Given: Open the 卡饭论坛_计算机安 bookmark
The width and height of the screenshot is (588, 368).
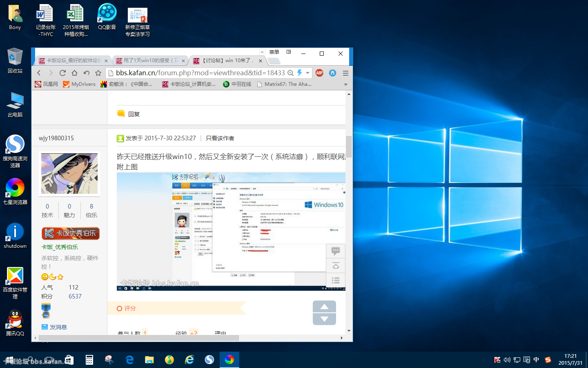Looking at the screenshot, I should (189, 84).
